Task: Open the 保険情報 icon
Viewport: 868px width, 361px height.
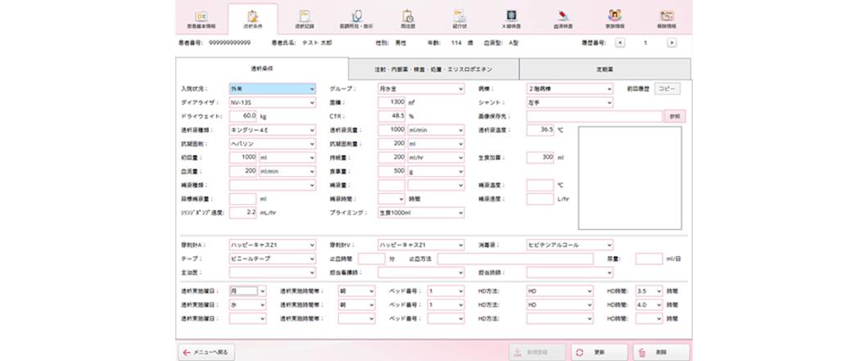Action: (664, 18)
